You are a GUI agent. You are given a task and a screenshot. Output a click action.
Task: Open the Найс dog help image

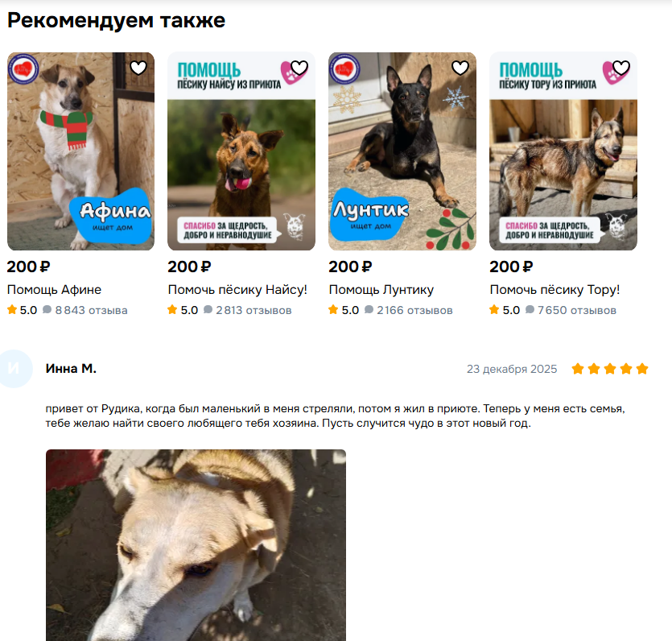pos(241,151)
